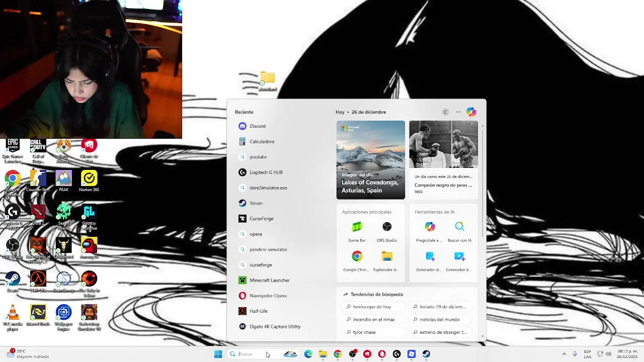Image resolution: width=644 pixels, height=362 pixels.
Task: Select VLC media player desktop icon
Action: pos(13,318)
